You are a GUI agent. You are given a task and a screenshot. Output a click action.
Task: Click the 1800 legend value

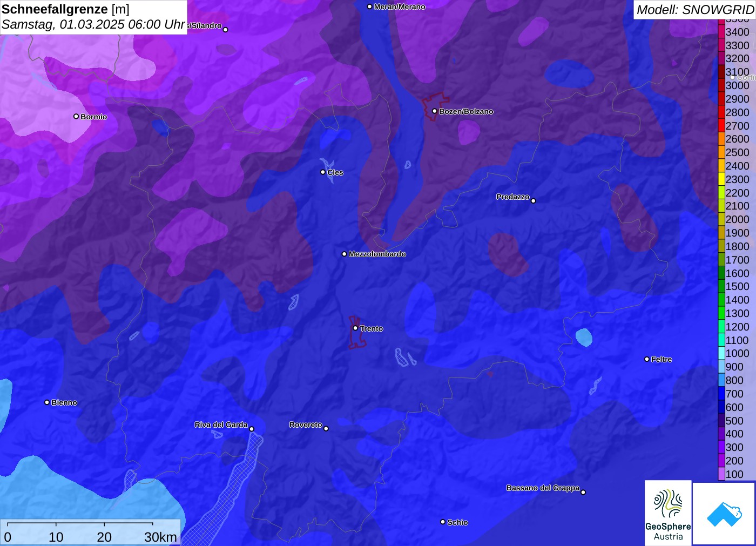click(737, 246)
